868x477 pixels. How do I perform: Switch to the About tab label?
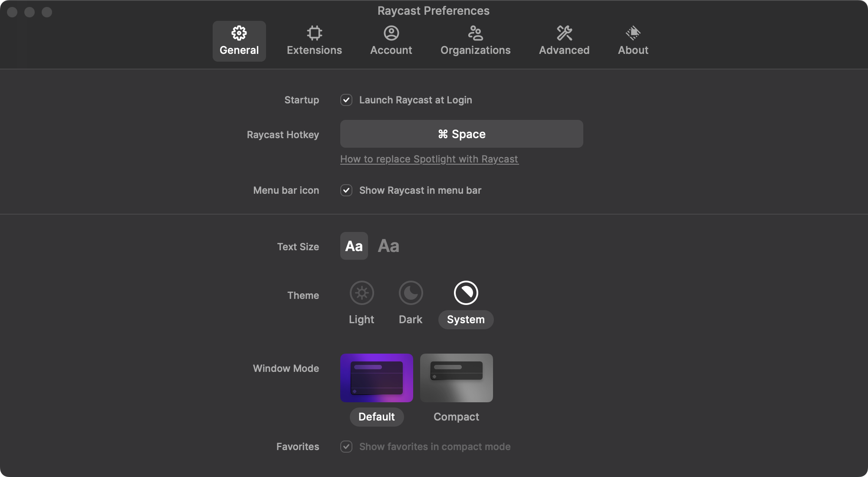click(633, 50)
